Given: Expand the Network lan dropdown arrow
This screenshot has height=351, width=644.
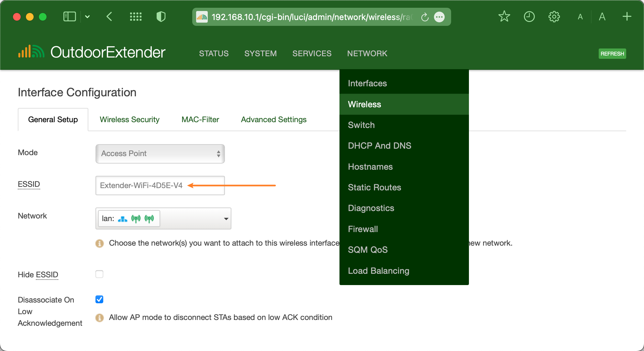Looking at the screenshot, I should pyautogui.click(x=226, y=219).
